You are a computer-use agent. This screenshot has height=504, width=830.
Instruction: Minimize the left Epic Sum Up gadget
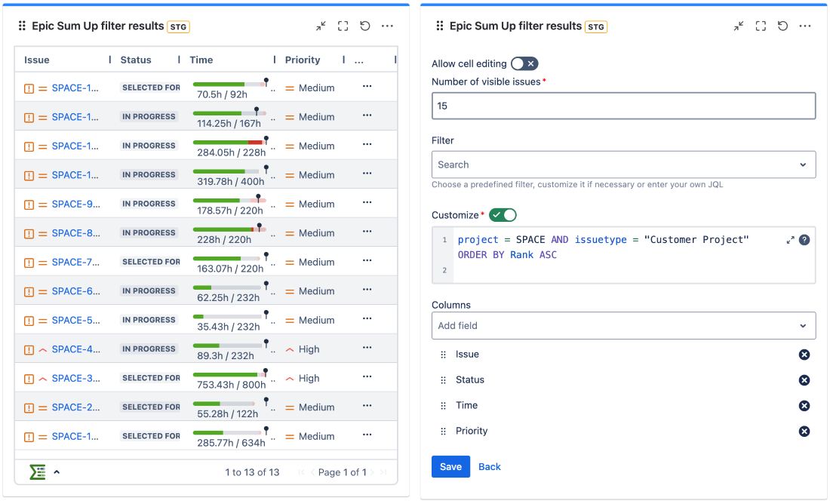tap(321, 26)
